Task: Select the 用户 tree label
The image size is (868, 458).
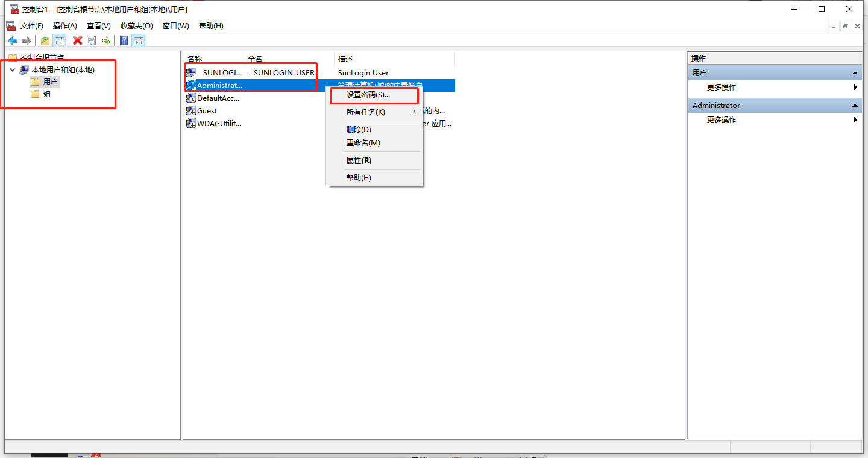Action: 51,81
